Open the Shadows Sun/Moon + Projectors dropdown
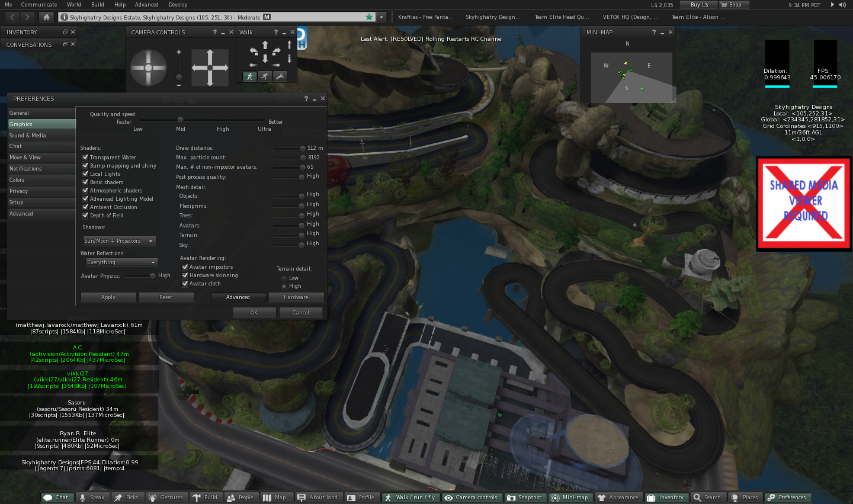The height and width of the screenshot is (504, 853). (x=119, y=241)
